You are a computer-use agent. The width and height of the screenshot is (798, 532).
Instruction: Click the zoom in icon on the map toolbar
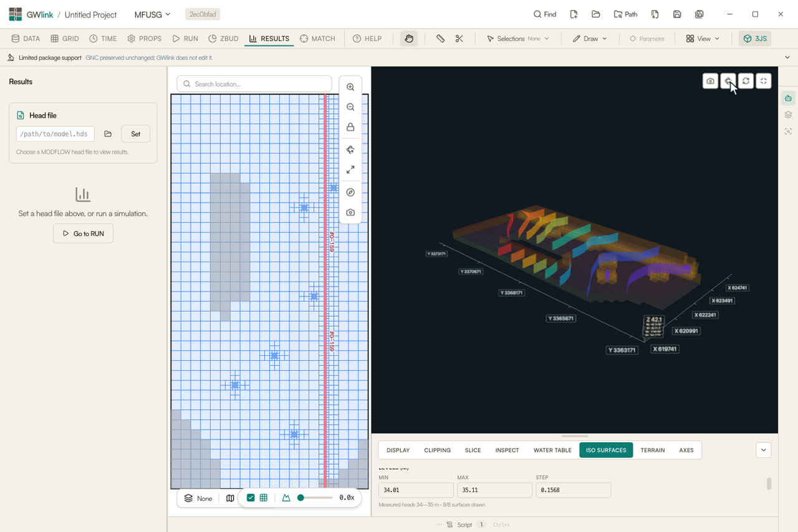click(x=350, y=87)
